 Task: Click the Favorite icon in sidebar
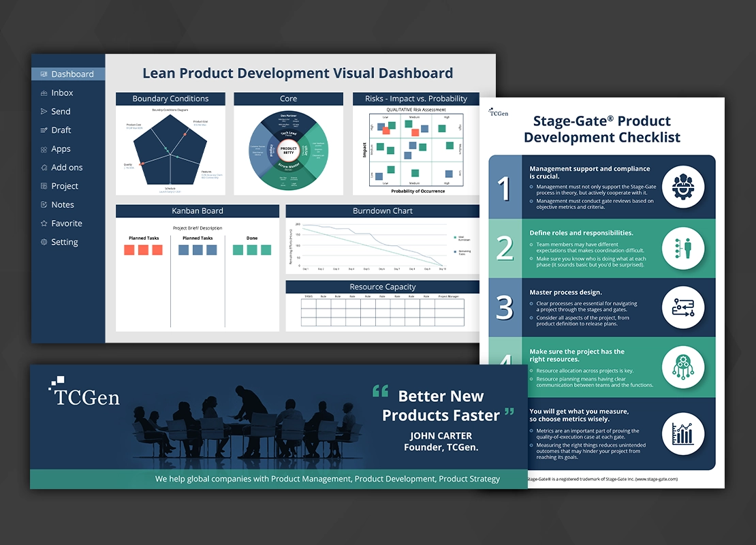[x=44, y=223]
